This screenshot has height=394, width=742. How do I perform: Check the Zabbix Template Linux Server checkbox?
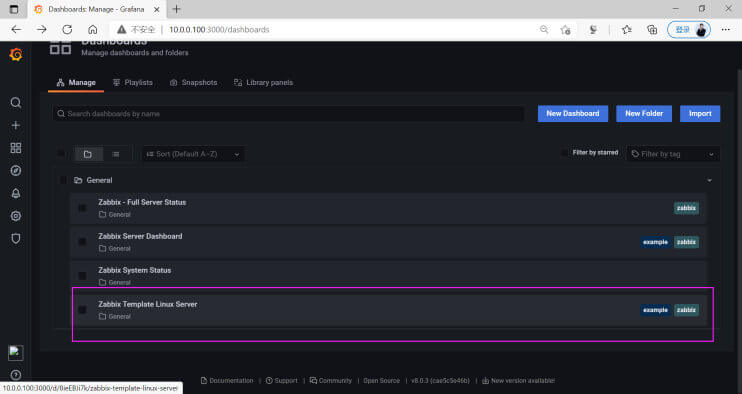click(82, 310)
